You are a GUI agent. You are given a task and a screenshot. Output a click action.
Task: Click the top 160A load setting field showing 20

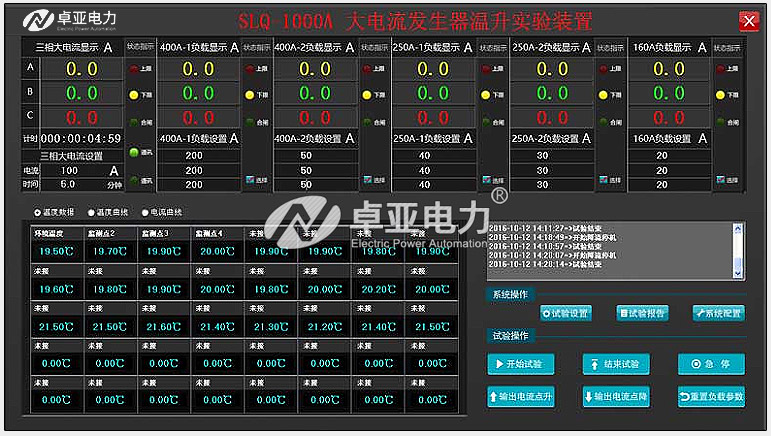[669, 155]
